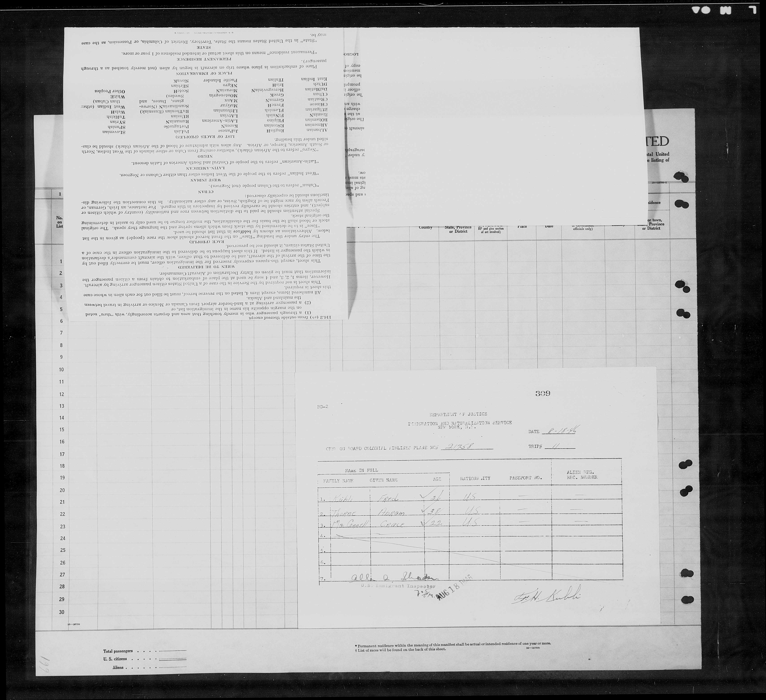This screenshot has height=700, width=766.
Task: Click the 'Total passengers' label
Action: click(118, 651)
